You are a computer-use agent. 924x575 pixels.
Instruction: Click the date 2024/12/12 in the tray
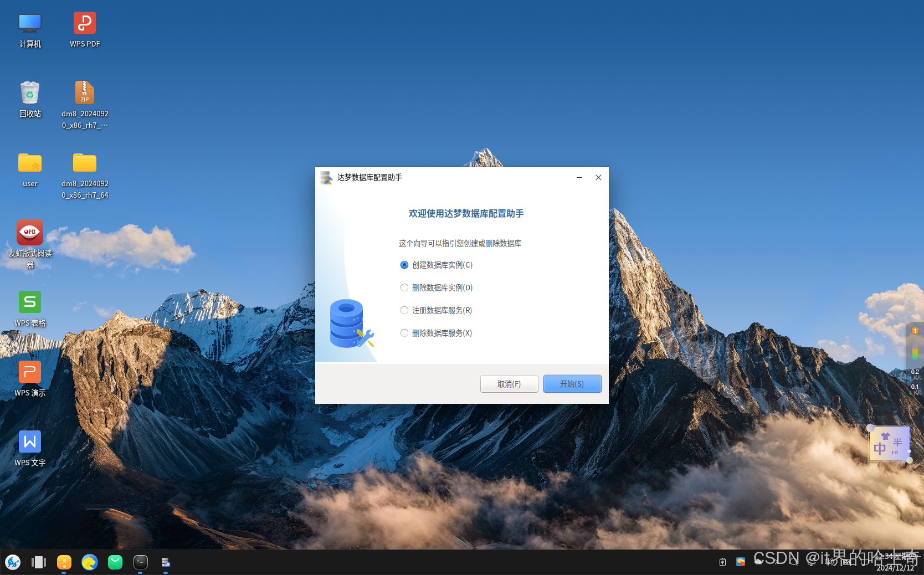point(895,568)
